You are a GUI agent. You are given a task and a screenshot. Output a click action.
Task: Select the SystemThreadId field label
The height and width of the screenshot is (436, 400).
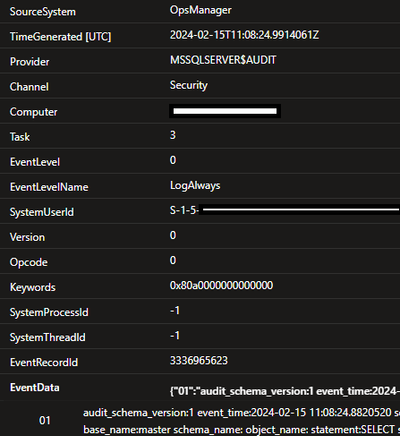point(47,337)
